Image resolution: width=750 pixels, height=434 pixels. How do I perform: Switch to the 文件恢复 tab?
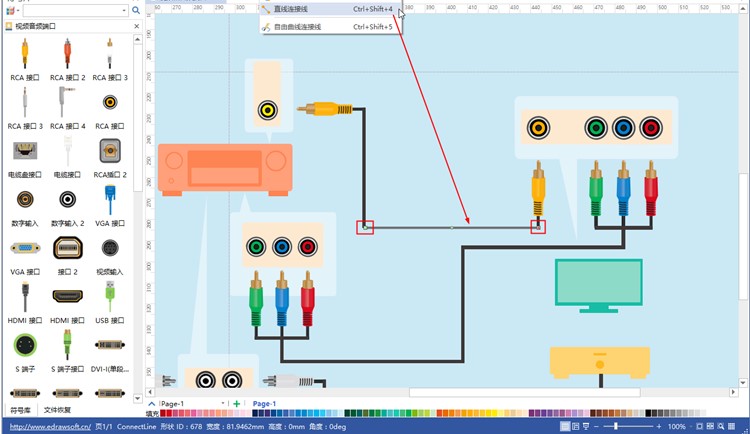pos(57,410)
